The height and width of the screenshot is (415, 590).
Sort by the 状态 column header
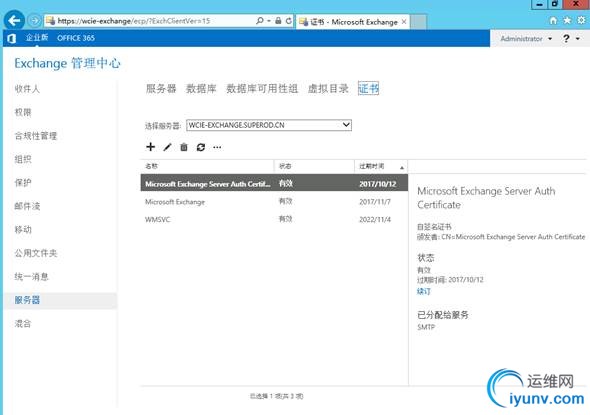(314, 166)
